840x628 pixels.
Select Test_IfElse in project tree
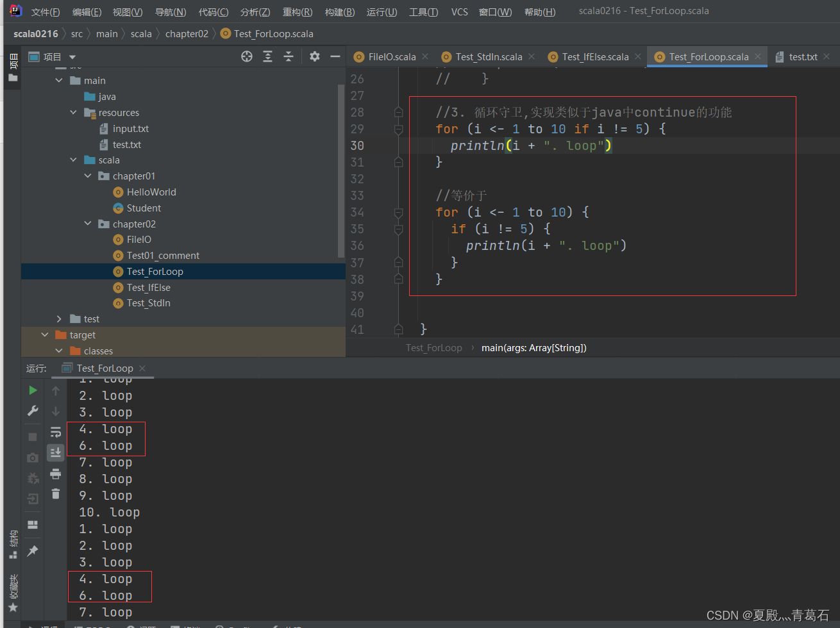(x=149, y=288)
